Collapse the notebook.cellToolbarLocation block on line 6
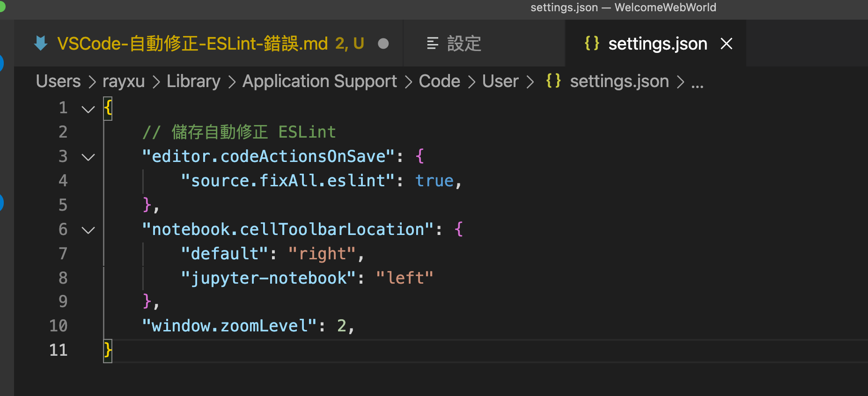This screenshot has height=396, width=868. tap(88, 230)
